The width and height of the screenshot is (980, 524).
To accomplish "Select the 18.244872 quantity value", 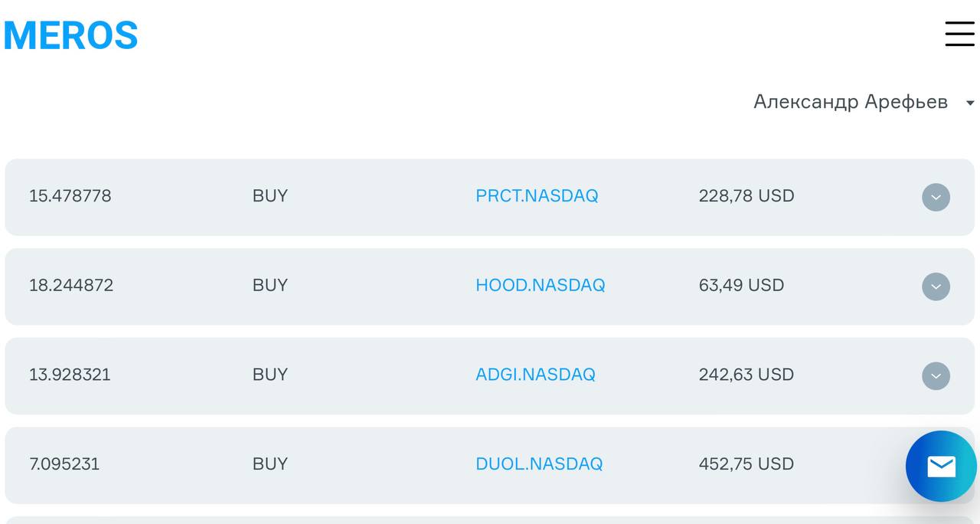I will coord(71,286).
